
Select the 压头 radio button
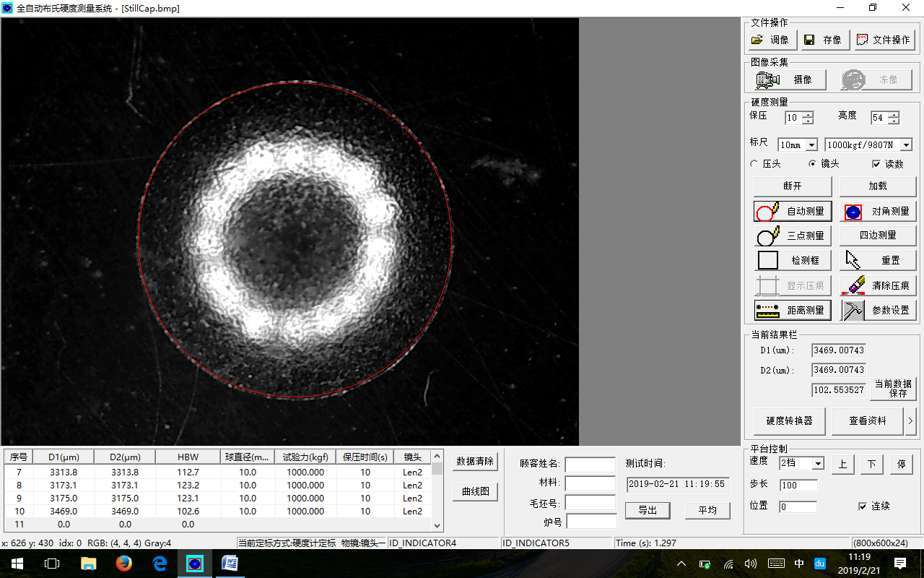(755, 164)
